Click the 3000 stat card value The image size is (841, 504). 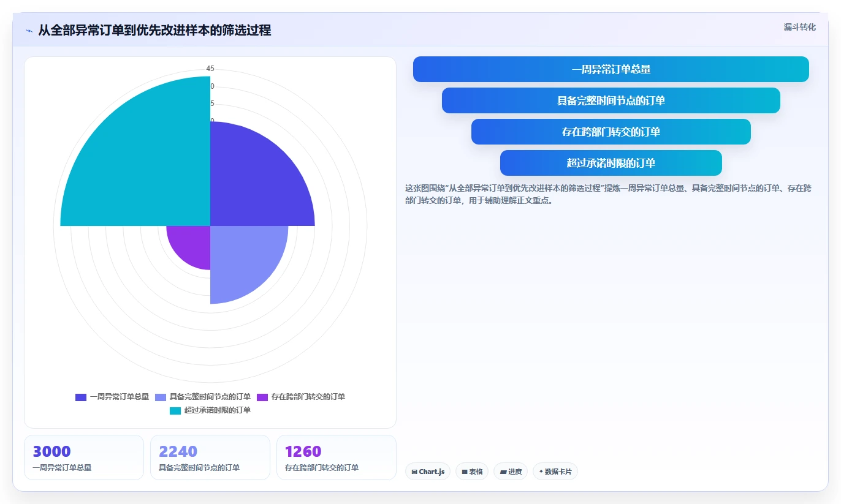pos(51,451)
